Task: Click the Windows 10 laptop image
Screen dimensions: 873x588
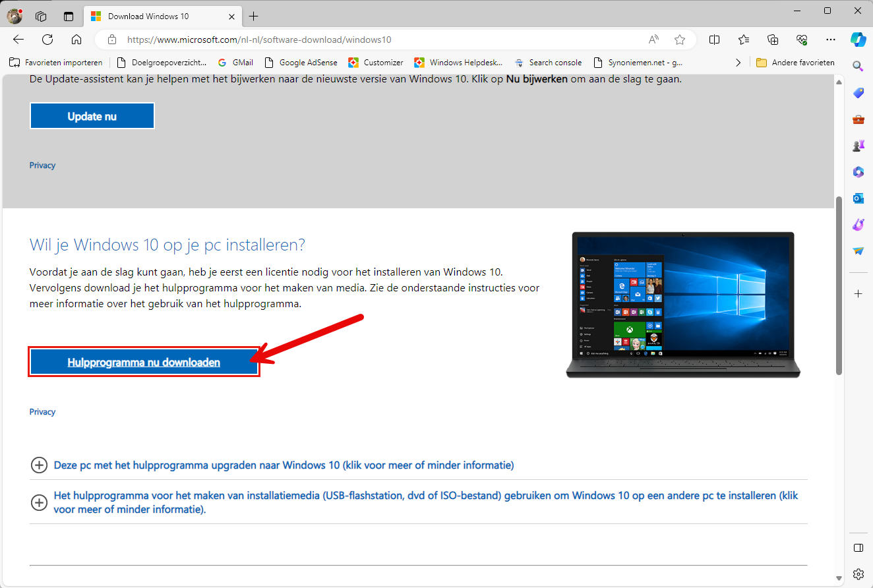Action: tap(683, 305)
